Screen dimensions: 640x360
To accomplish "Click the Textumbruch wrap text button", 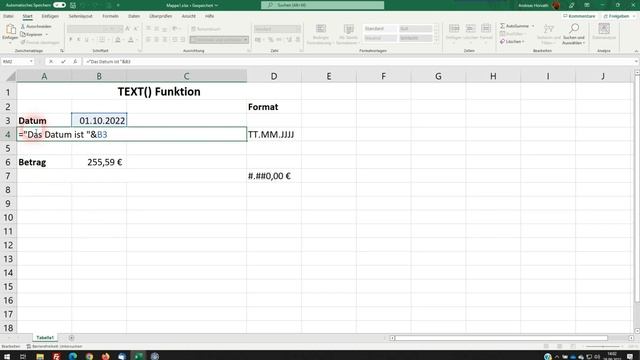I will [206, 29].
